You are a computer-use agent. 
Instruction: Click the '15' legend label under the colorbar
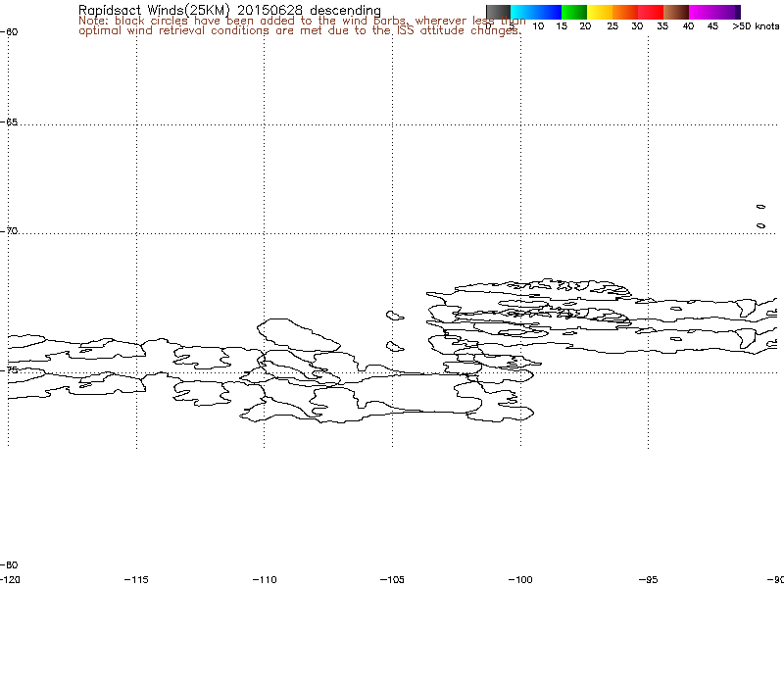coord(562,26)
